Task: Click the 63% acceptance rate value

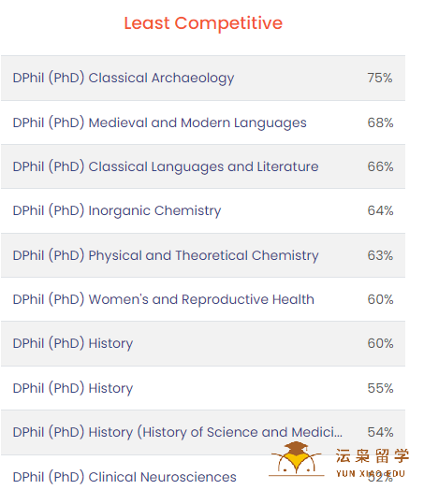Action: [380, 255]
